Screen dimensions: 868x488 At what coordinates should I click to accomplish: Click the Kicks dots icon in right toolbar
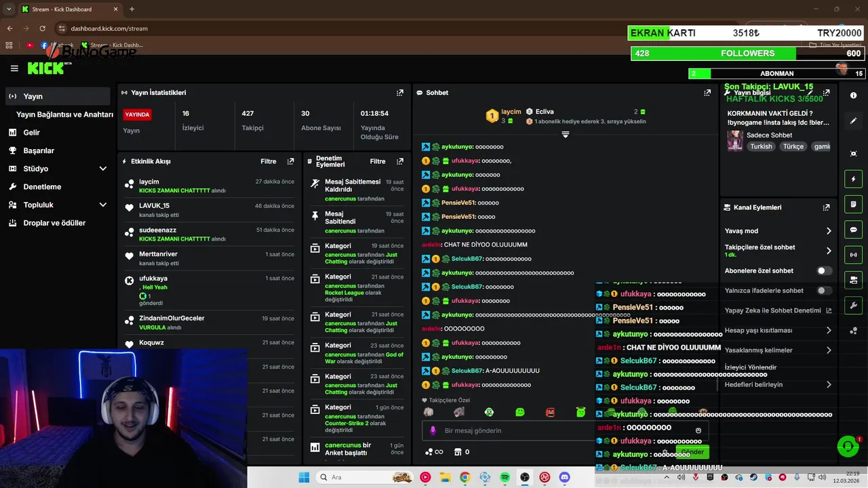click(853, 331)
